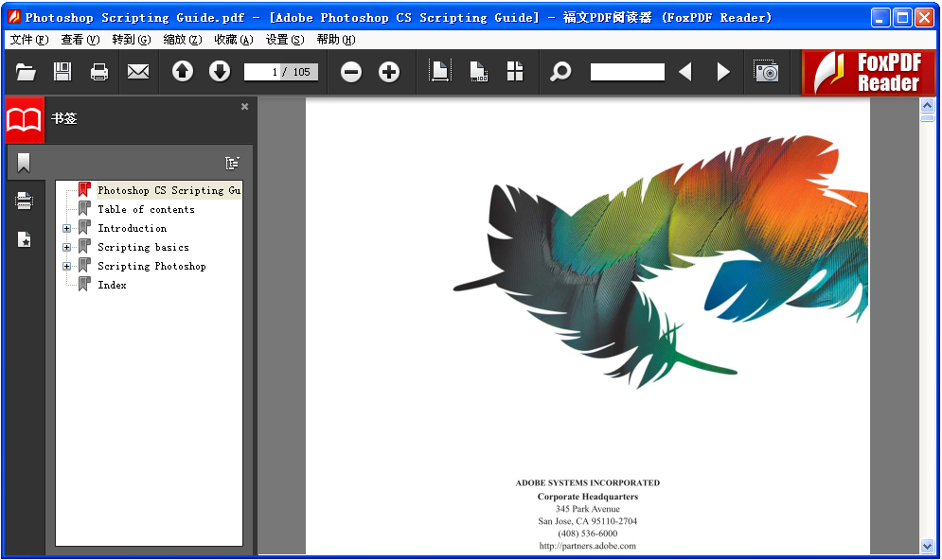Save the document using the floppy disk icon
This screenshot has height=560, width=942.
[62, 72]
